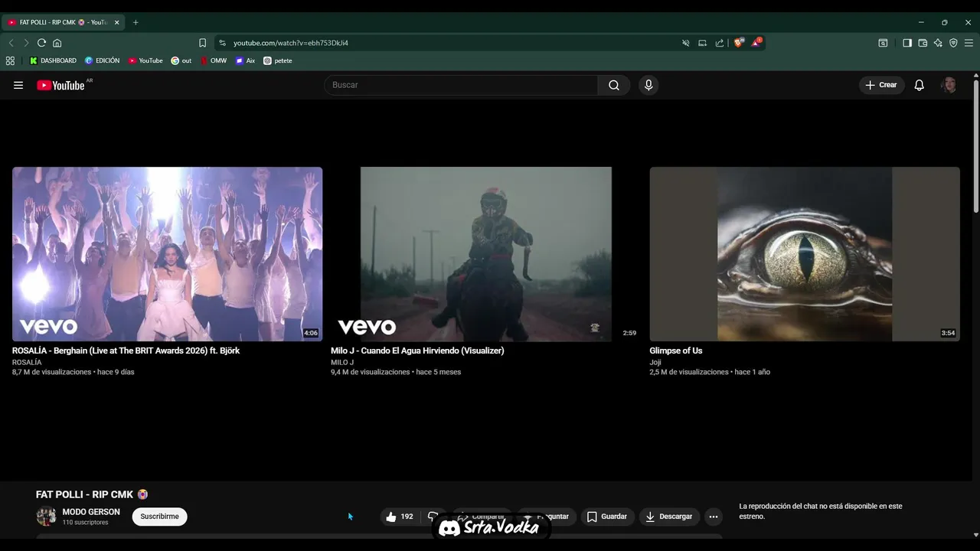The image size is (980, 551).
Task: Open the YouTube hamburger guide menu
Action: [18, 85]
